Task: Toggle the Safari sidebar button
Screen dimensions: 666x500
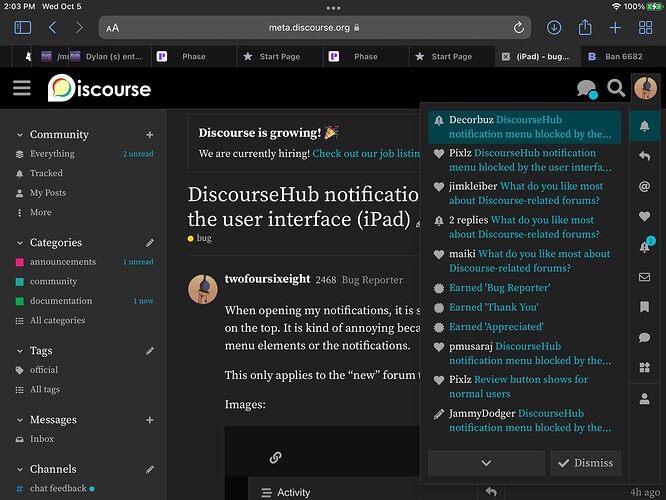Action: [x=23, y=28]
